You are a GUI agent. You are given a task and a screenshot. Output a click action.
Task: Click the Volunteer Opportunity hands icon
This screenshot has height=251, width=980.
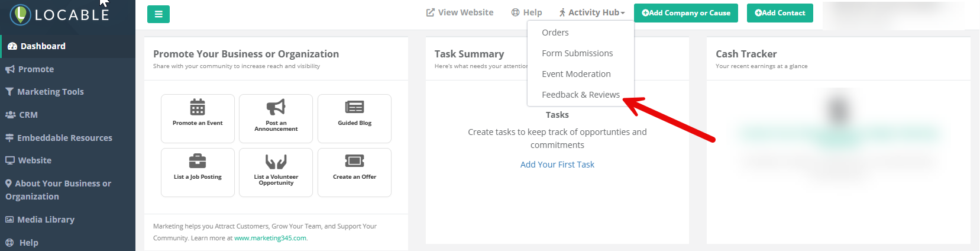coord(276,162)
